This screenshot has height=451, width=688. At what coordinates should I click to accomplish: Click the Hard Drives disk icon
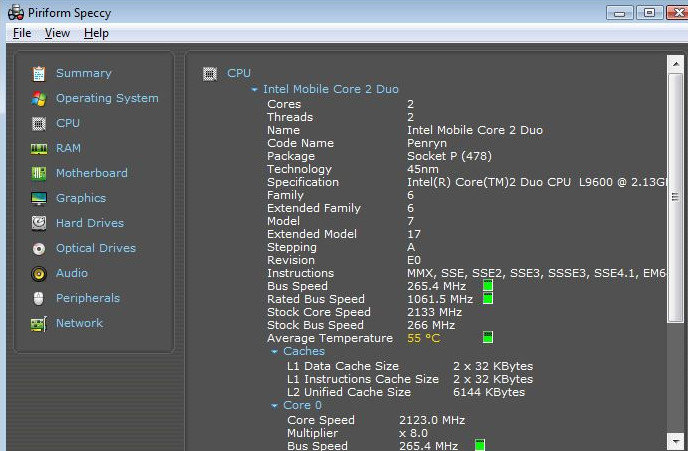tap(39, 223)
